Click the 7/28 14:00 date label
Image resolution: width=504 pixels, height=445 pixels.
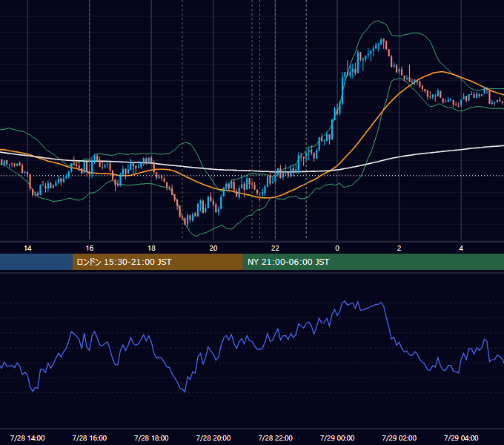coord(27,438)
